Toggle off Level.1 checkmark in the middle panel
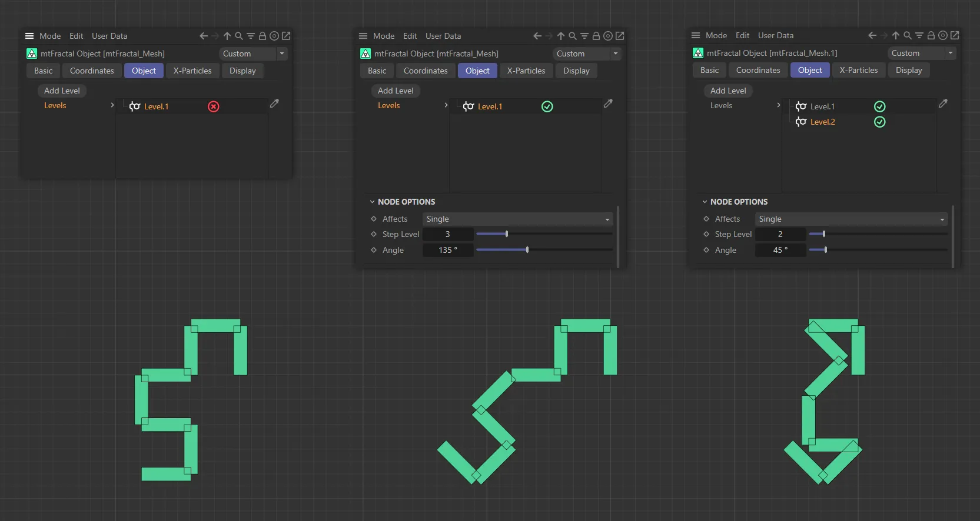980x521 pixels. [547, 106]
